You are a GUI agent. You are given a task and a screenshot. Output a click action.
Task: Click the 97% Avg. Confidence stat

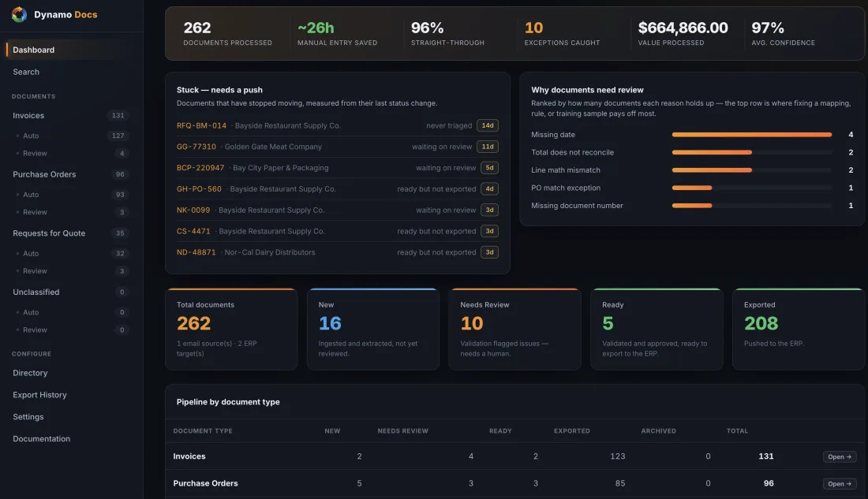pos(784,34)
